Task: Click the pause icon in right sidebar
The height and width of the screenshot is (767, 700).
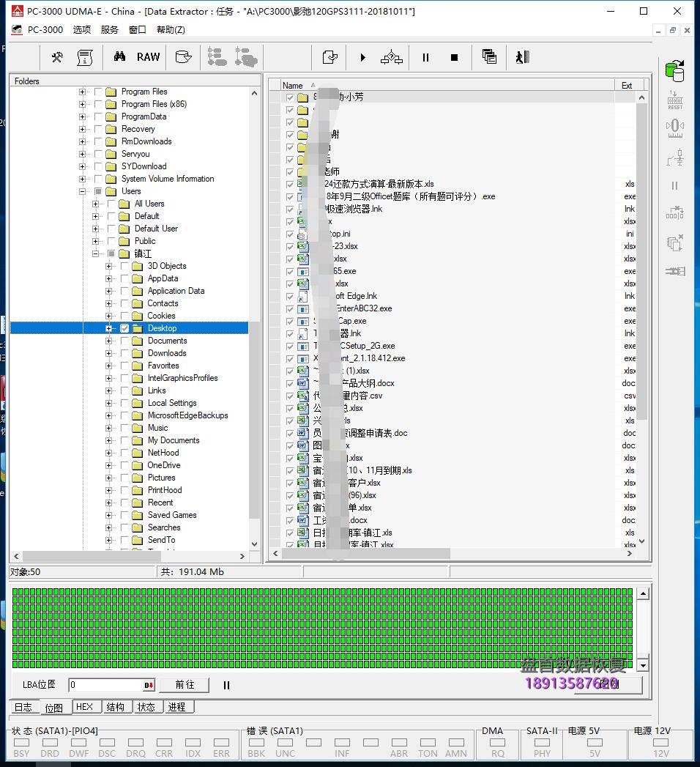Action: tap(675, 186)
